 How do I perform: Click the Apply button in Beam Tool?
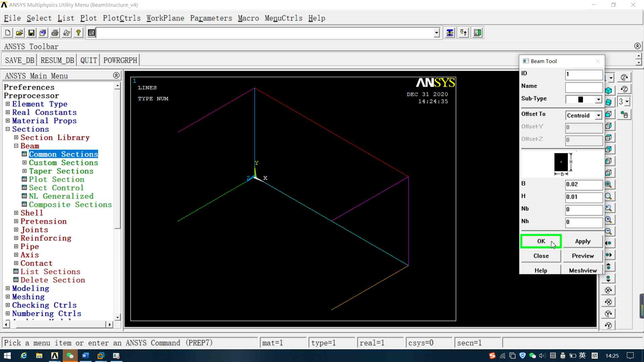tap(583, 241)
